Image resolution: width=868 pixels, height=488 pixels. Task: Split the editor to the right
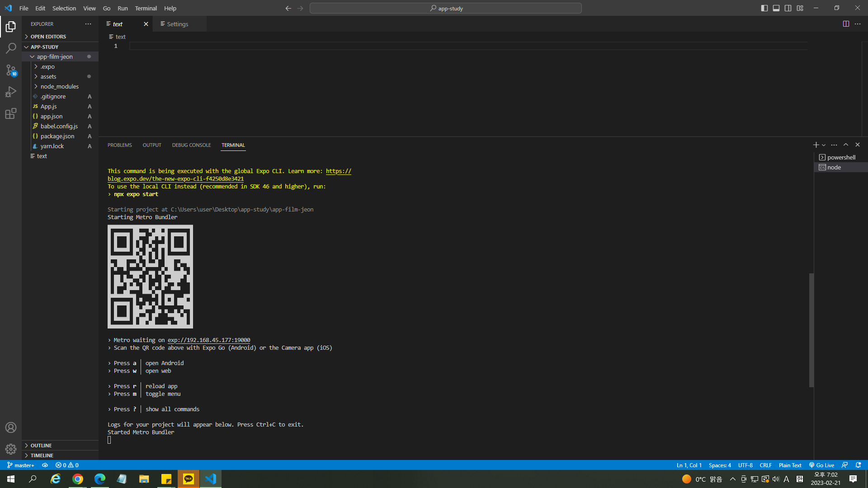pyautogui.click(x=846, y=24)
